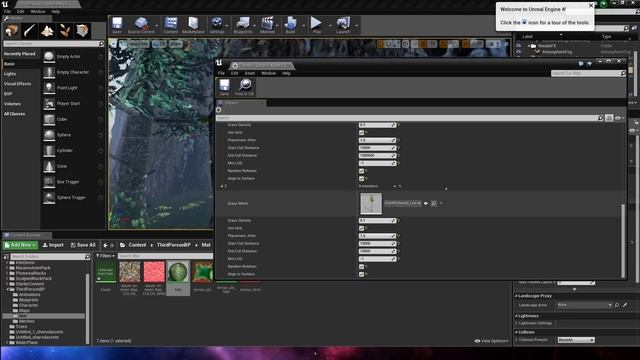
Task: Start Play in the level editor
Action: click(316, 25)
